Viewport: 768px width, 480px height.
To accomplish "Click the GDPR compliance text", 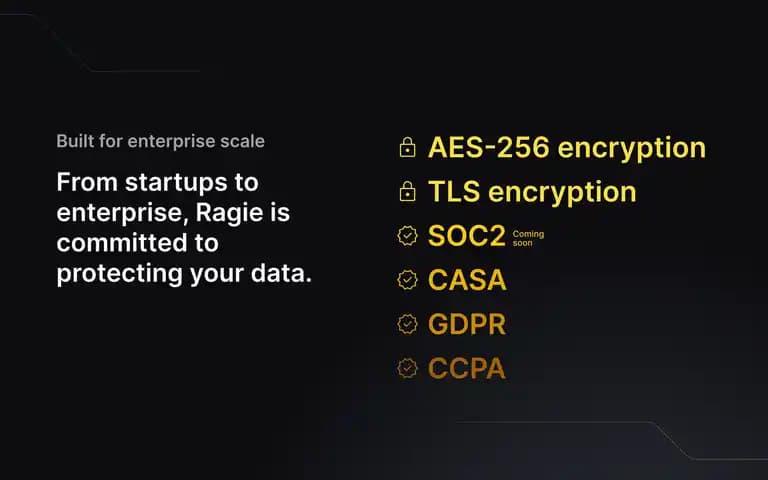I will point(467,324).
